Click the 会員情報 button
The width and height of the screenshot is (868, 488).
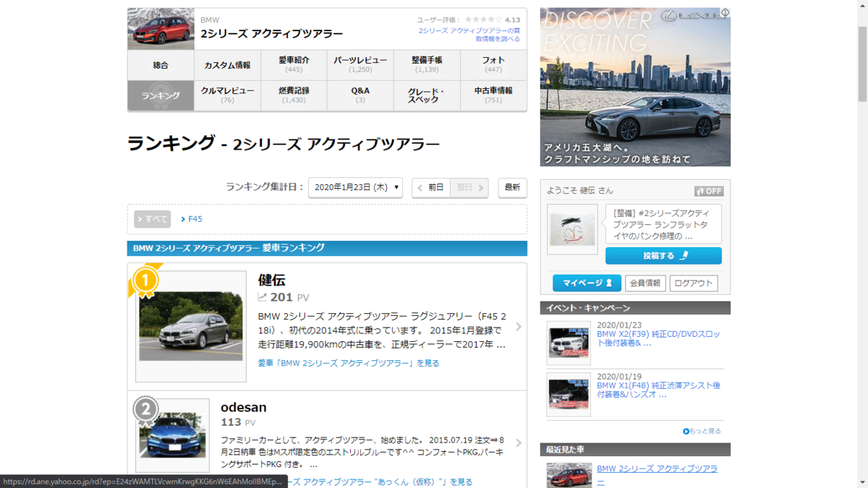click(645, 283)
